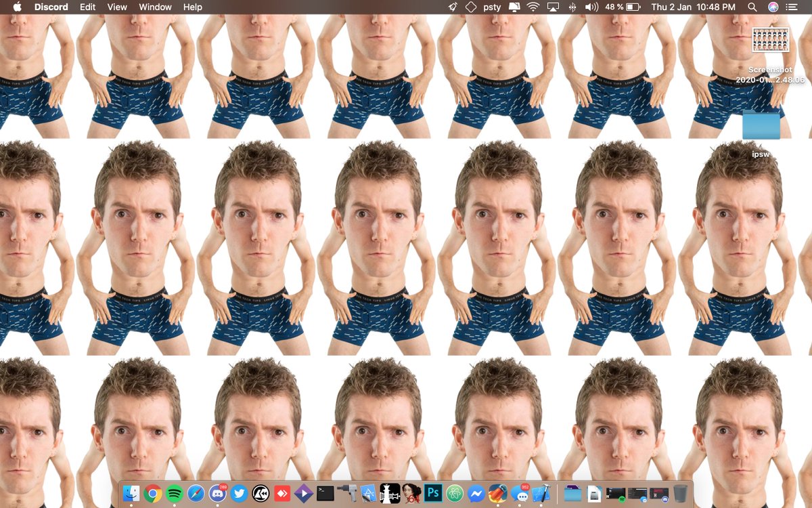
Task: Open the Edit menu
Action: pos(87,7)
